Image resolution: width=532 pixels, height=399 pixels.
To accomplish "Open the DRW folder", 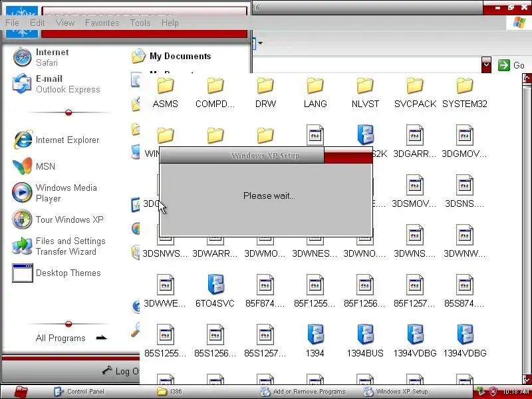I will (x=265, y=92).
